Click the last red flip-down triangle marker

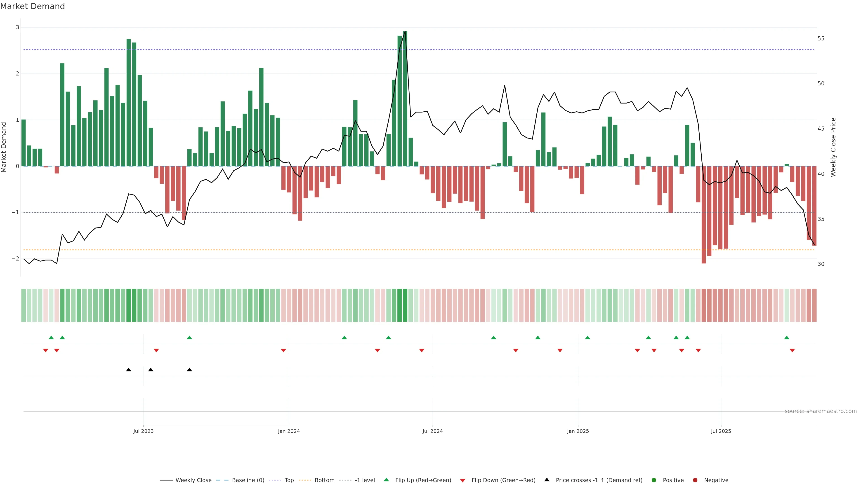pos(792,351)
